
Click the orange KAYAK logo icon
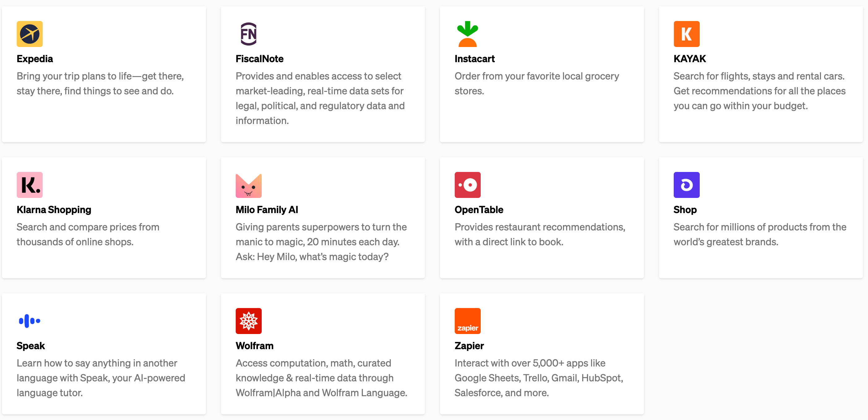click(x=686, y=34)
